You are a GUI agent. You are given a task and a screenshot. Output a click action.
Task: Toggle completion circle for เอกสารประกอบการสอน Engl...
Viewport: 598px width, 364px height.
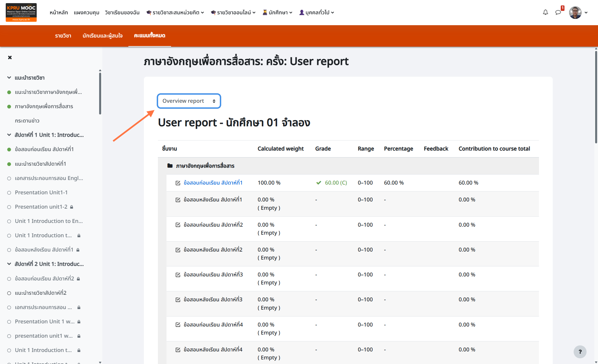click(x=9, y=178)
